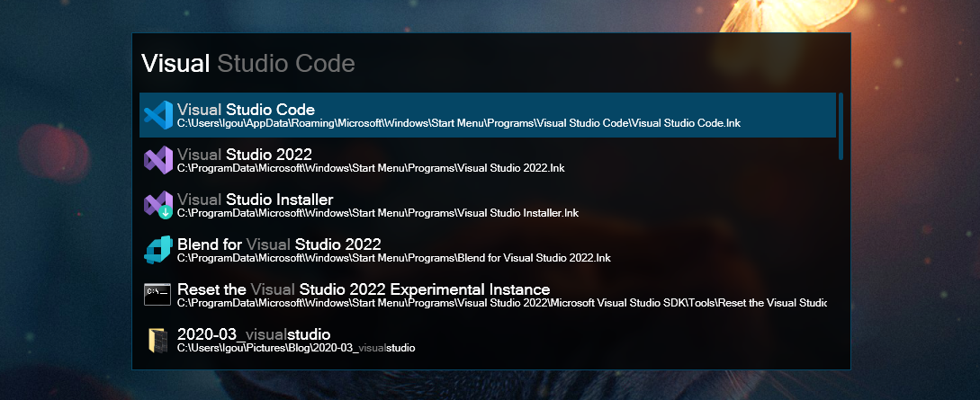Click the path ending in Visual Studio Installer.lnk
The height and width of the screenshot is (400, 980).
(x=378, y=213)
